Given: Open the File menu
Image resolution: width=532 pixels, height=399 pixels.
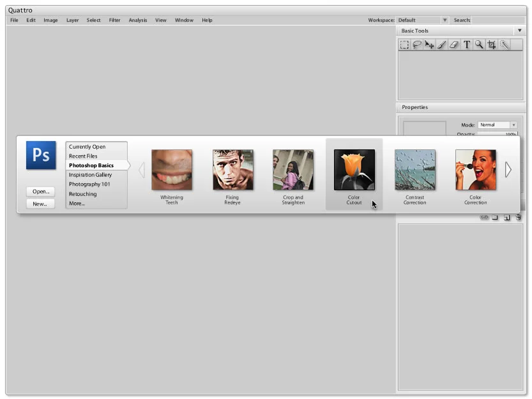Looking at the screenshot, I should pyautogui.click(x=14, y=20).
